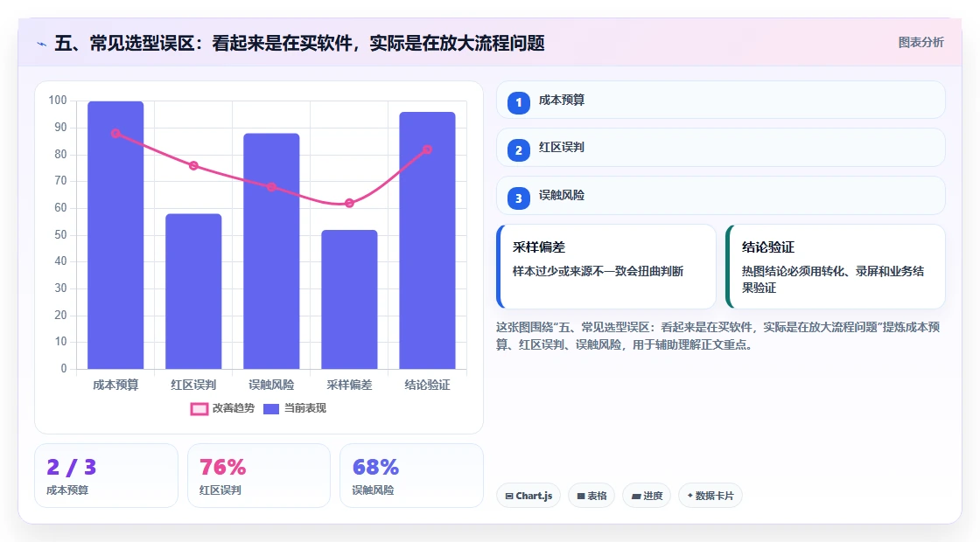Click the 红区误判 bar in the chart
980x542 pixels.
coord(193,291)
